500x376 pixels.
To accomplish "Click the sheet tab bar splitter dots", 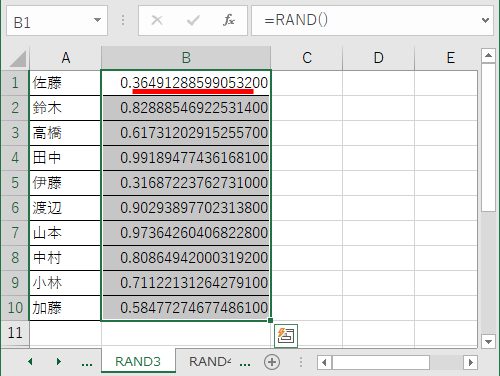I will pyautogui.click(x=301, y=362).
